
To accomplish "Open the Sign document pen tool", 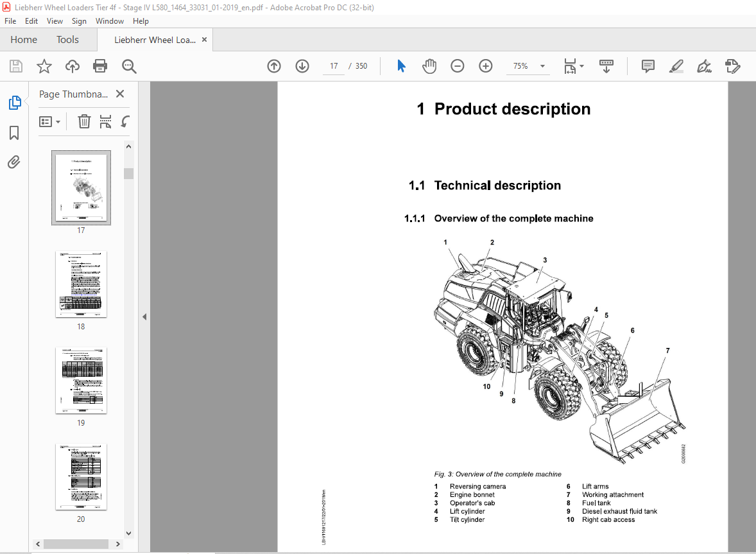I will pos(705,66).
